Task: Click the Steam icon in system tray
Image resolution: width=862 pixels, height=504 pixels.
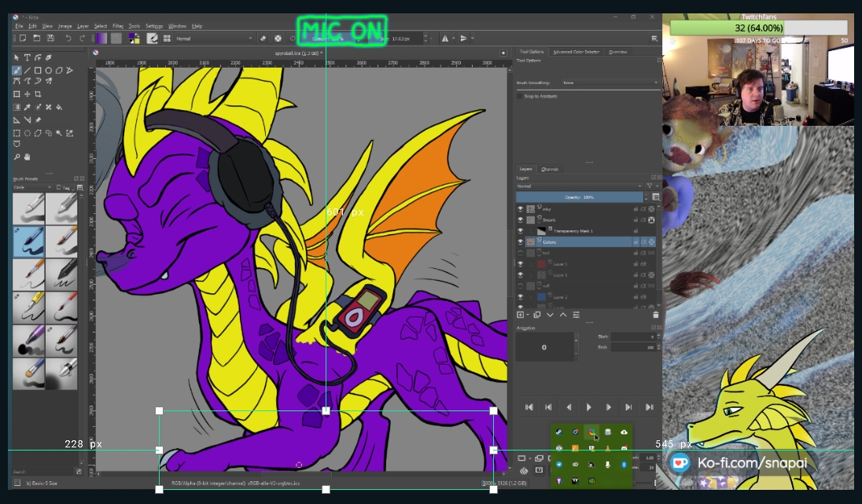Action: 558,432
